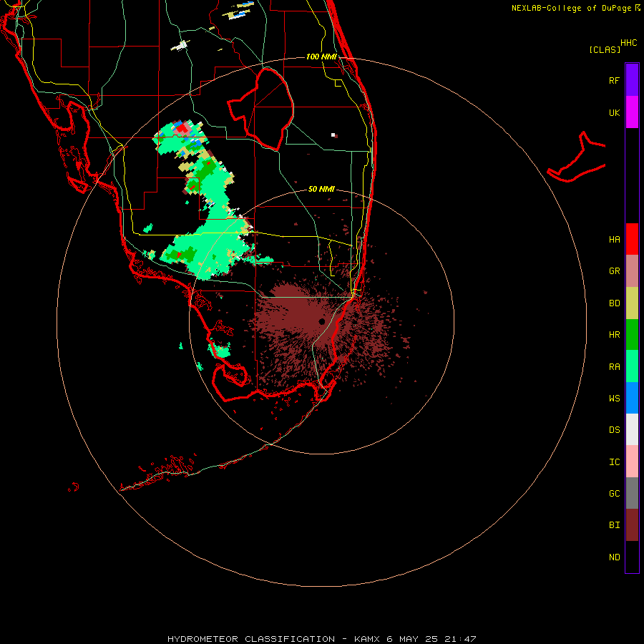Click the ND black legend swatch
The width and height of the screenshot is (644, 644).
(x=632, y=557)
